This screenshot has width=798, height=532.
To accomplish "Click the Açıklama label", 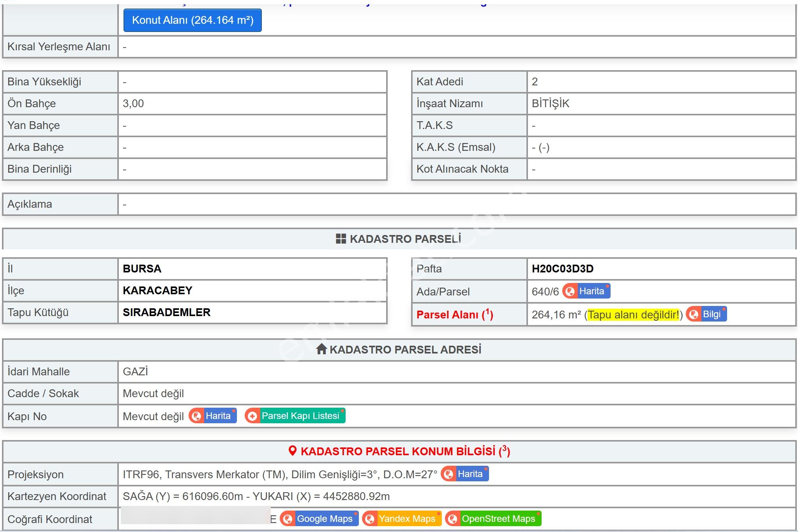I will pos(30,204).
